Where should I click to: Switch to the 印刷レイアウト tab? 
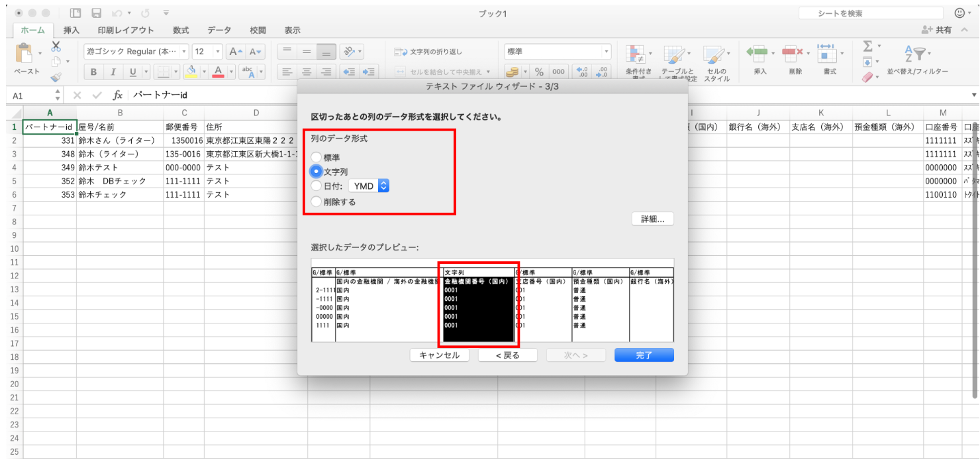tap(126, 30)
